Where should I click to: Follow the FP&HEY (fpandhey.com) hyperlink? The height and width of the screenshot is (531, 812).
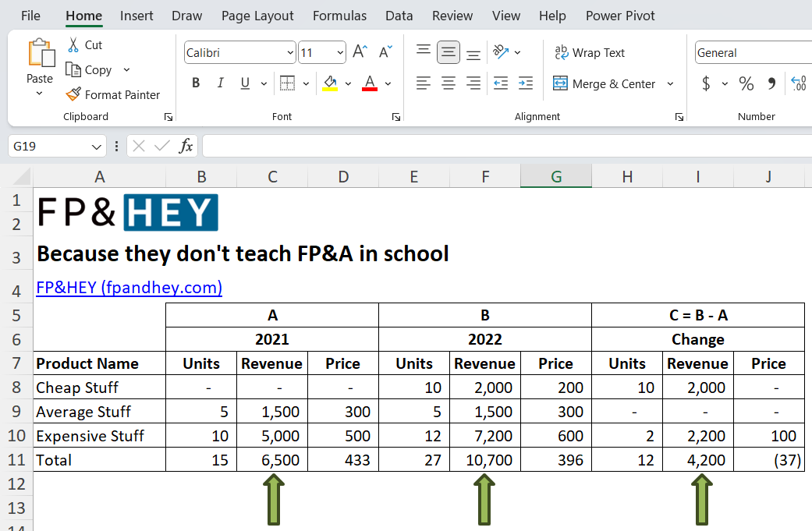tap(129, 289)
